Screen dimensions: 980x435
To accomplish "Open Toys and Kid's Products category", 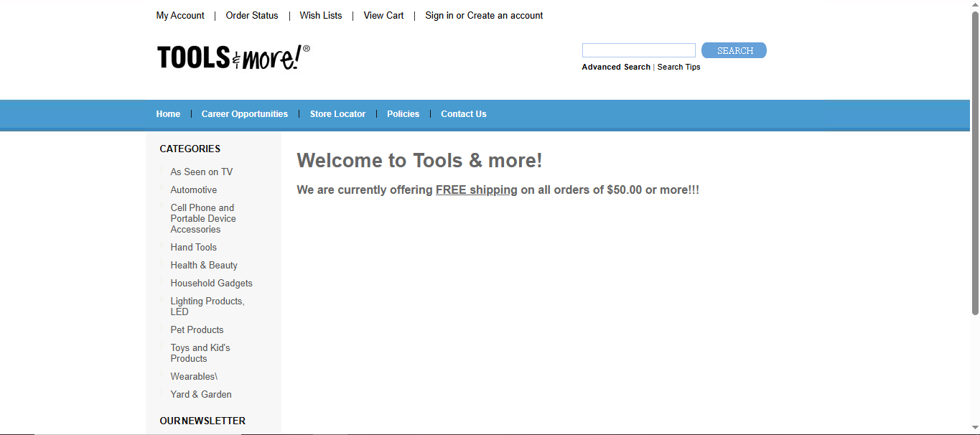I will point(200,353).
